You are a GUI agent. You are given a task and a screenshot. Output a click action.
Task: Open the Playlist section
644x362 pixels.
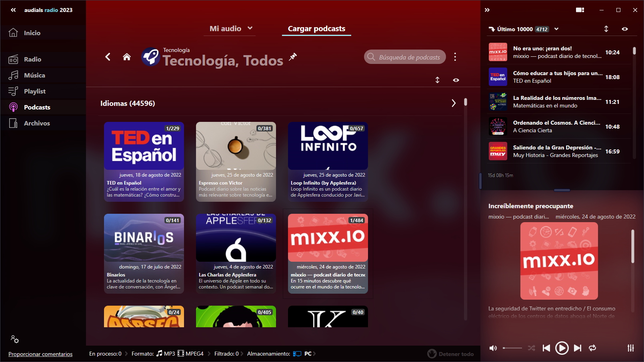tap(43, 91)
